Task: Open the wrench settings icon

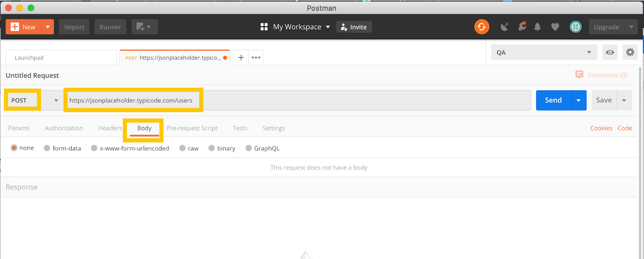Action: [x=522, y=27]
